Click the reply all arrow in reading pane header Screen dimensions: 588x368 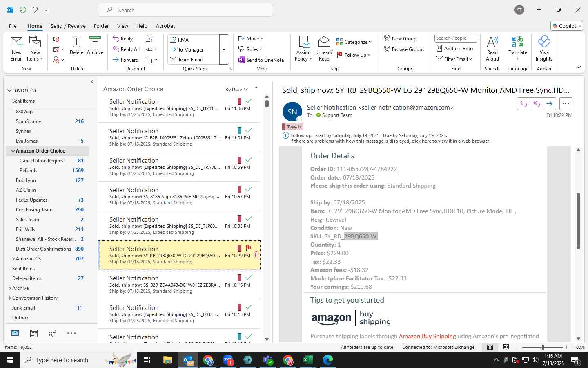[537, 104]
